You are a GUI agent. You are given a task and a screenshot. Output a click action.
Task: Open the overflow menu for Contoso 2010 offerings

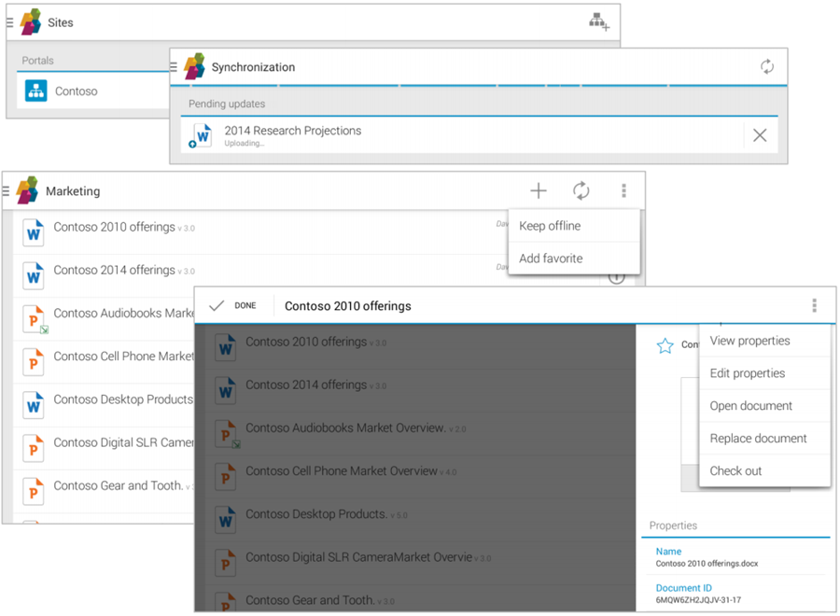[x=814, y=306]
